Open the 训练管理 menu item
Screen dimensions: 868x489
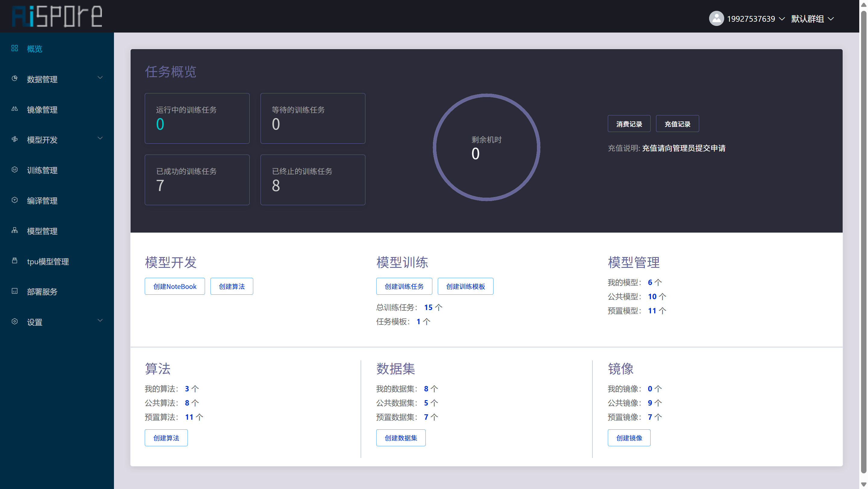click(42, 171)
